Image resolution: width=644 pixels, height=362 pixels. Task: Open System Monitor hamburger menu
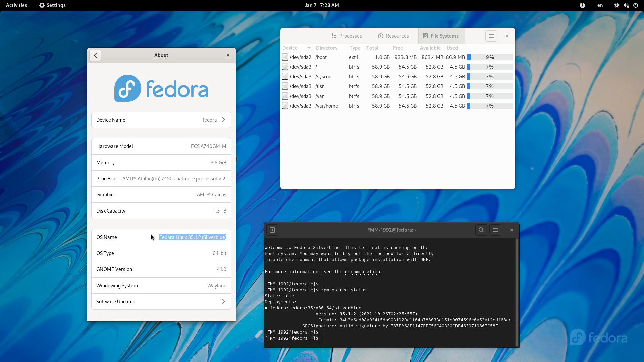pyautogui.click(x=491, y=36)
